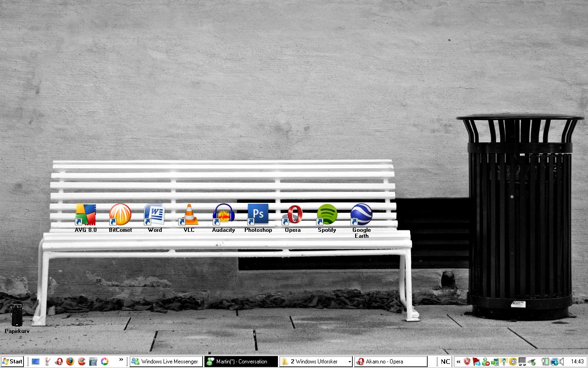The image size is (588, 368).
Task: Open Safely Remove Hardware tray icon
Action: point(531,362)
